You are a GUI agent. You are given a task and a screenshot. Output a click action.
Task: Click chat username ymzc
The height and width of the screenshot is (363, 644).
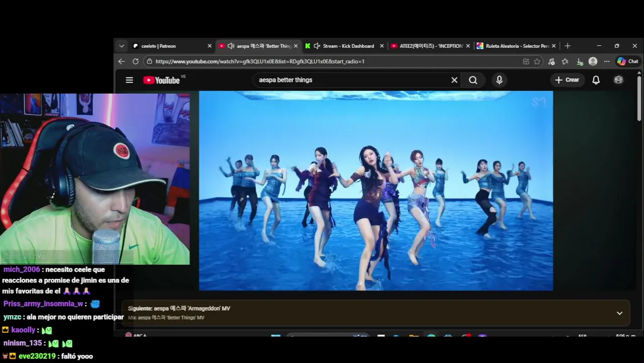click(x=12, y=317)
